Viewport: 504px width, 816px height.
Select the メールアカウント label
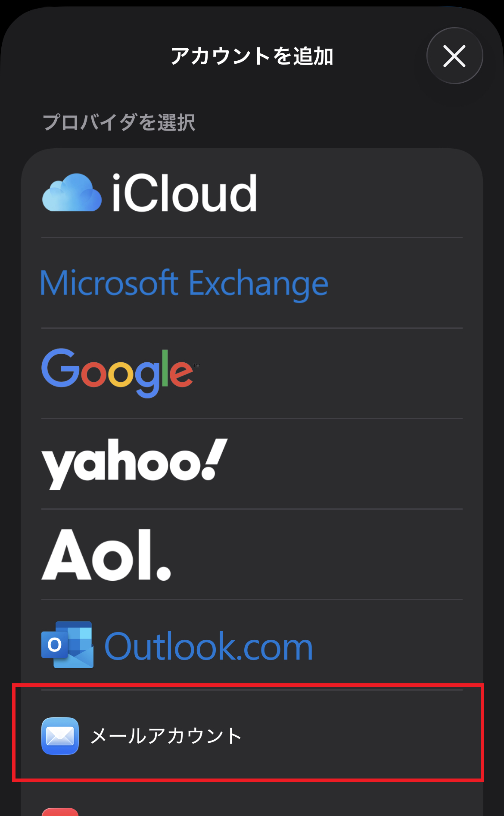click(166, 736)
